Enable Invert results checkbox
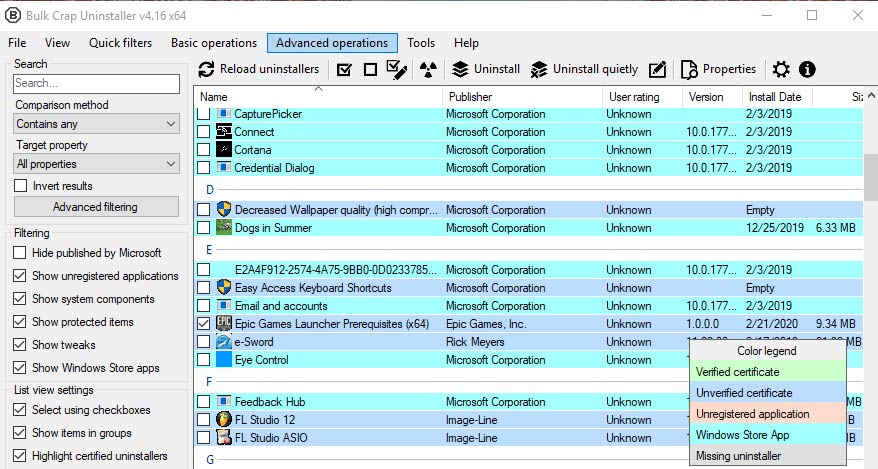878x469 pixels. point(21,185)
